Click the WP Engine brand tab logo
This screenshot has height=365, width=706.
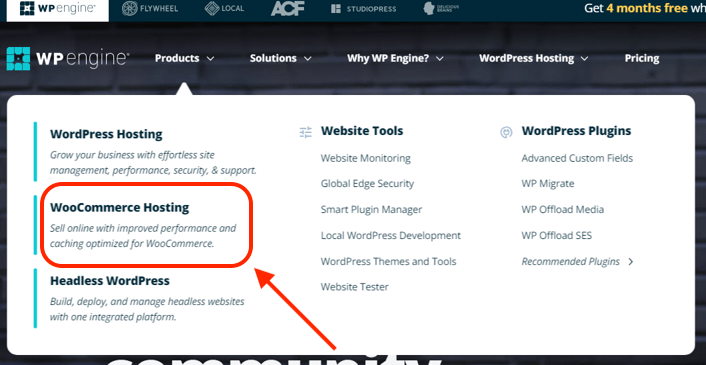click(57, 9)
